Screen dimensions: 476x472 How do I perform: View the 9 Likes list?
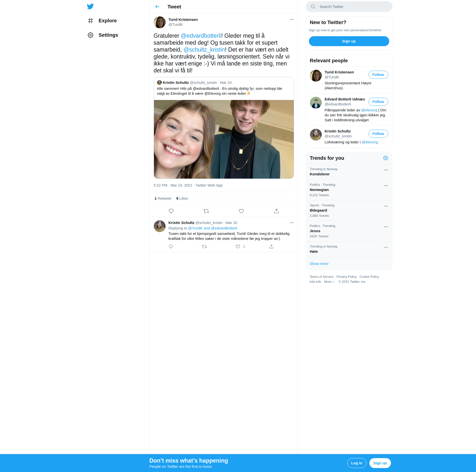coord(182,198)
